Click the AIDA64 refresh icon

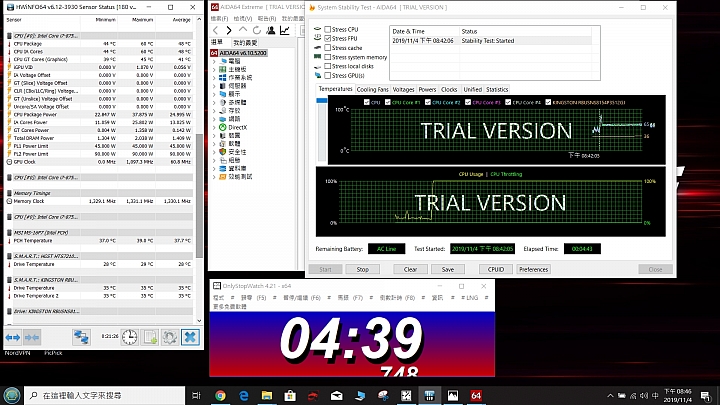[x=257, y=30]
